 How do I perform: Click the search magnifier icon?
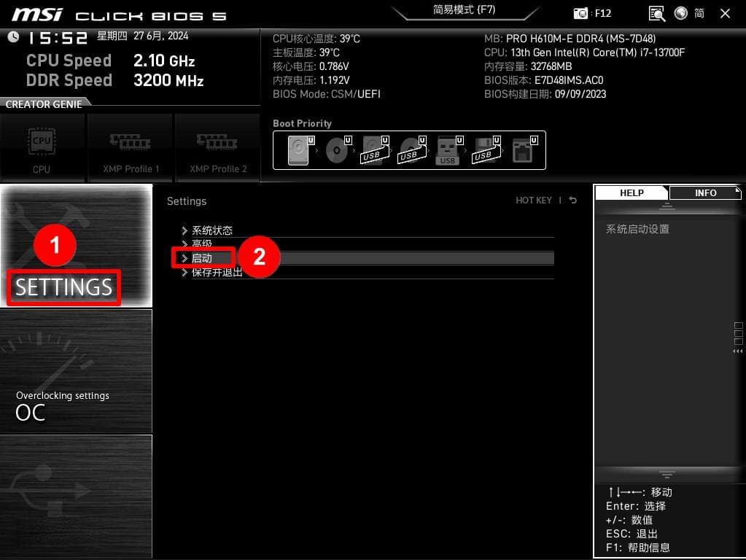point(656,13)
